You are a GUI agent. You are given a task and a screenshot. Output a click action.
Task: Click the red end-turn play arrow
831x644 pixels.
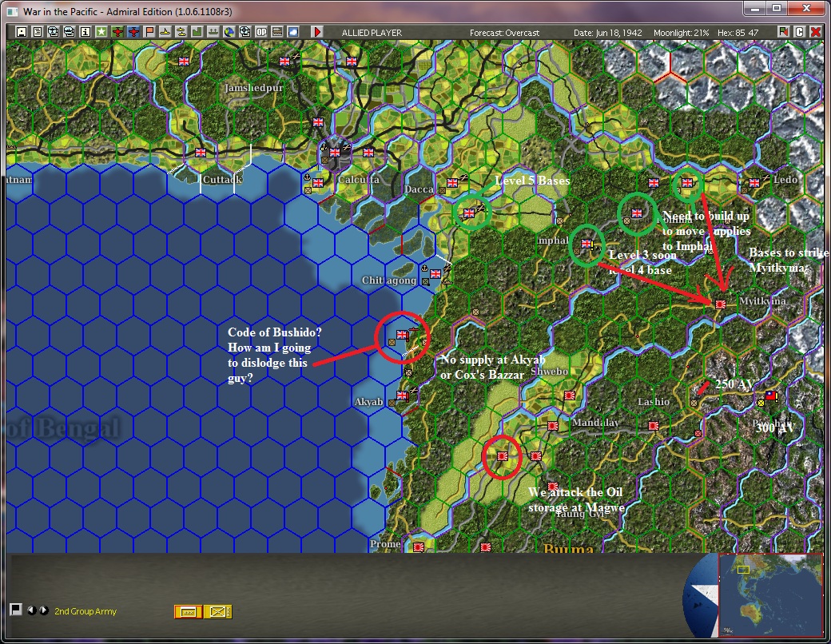(317, 32)
